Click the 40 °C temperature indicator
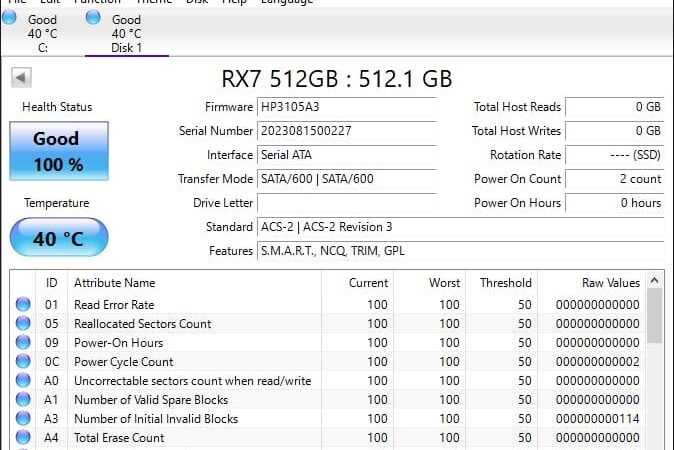 (x=58, y=238)
